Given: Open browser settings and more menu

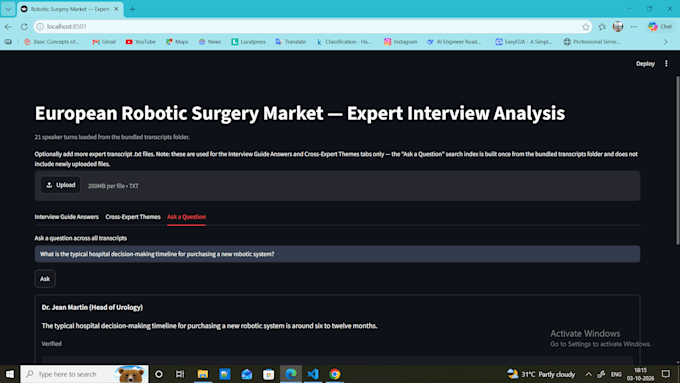Looking at the screenshot, I should point(634,26).
